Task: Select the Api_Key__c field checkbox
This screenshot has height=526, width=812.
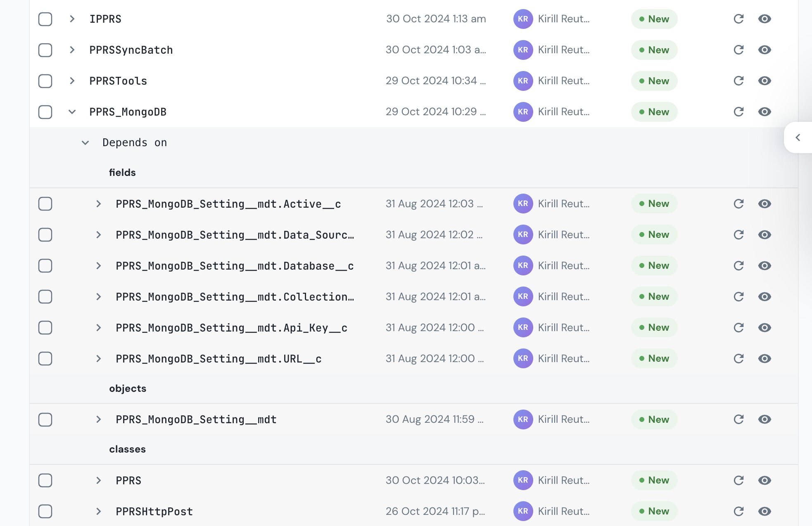Action: (x=45, y=327)
